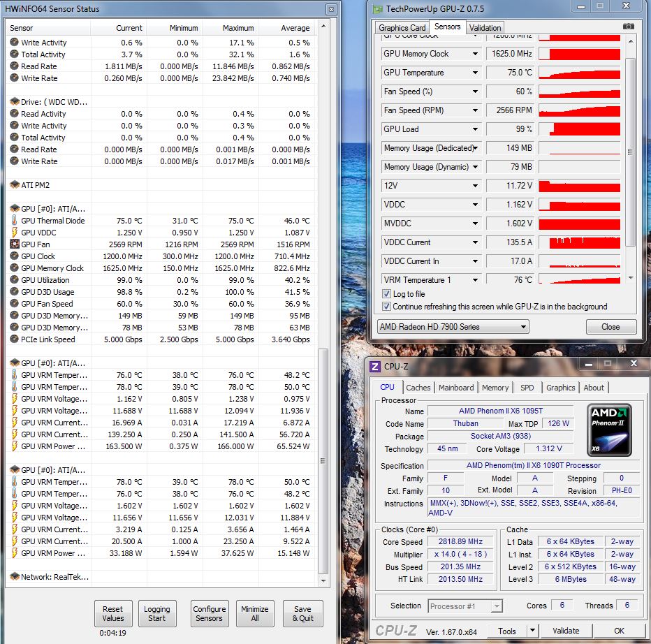The height and width of the screenshot is (644, 651).
Task: Click the Drive WDC WD chip icon
Action: (x=15, y=102)
